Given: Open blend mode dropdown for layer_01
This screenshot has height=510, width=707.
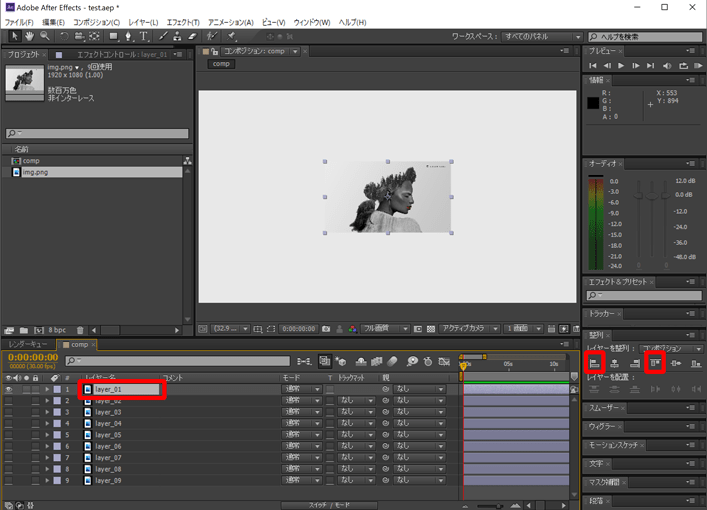Looking at the screenshot, I should pos(301,389).
